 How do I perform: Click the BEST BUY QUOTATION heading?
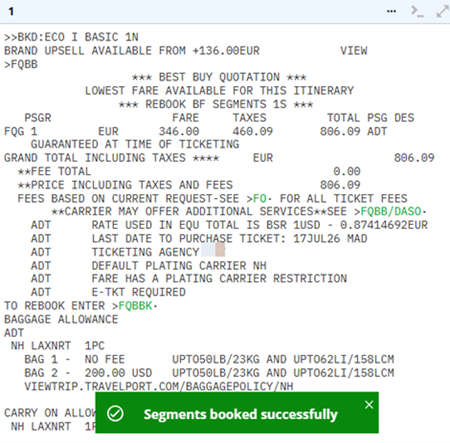[x=219, y=77]
